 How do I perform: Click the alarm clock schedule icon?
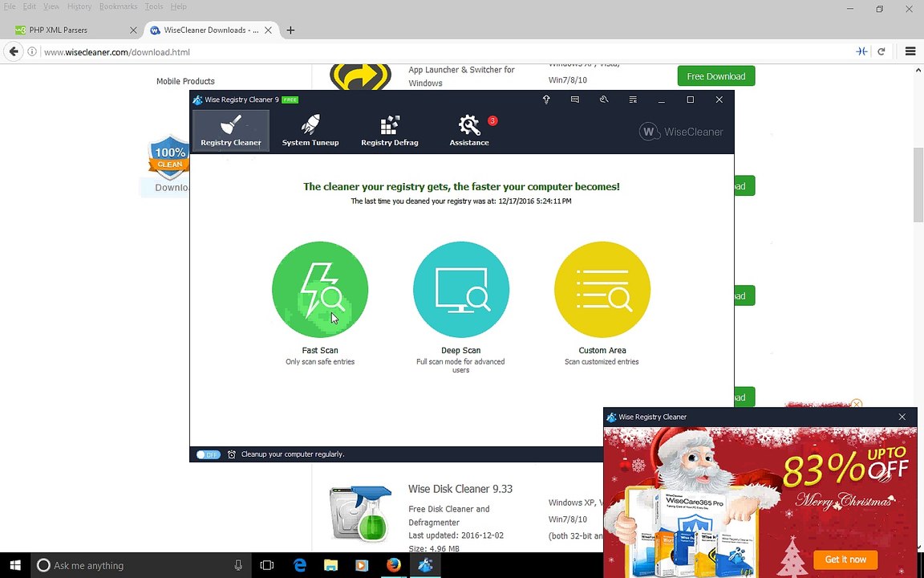[232, 454]
